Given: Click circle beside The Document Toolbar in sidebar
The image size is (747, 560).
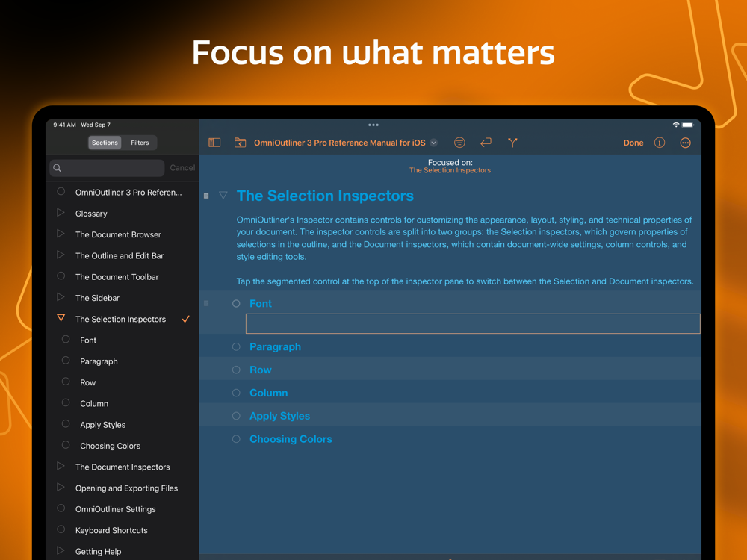Looking at the screenshot, I should tap(61, 276).
